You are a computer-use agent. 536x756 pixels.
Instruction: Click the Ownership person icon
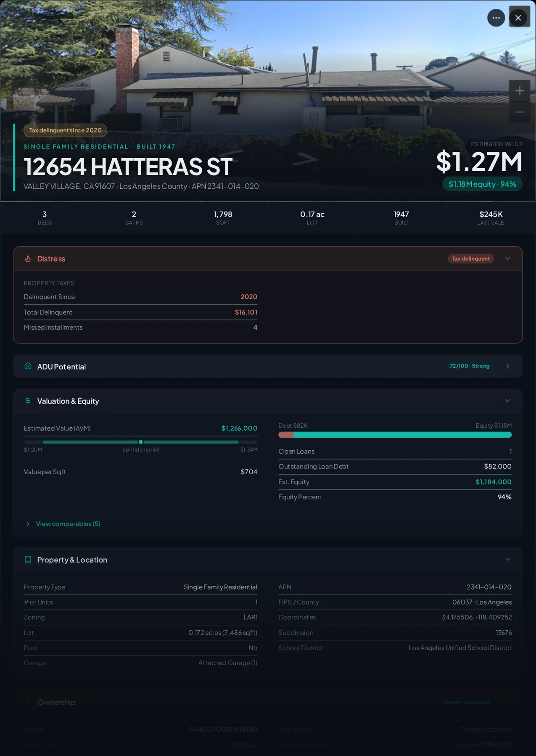(28, 702)
